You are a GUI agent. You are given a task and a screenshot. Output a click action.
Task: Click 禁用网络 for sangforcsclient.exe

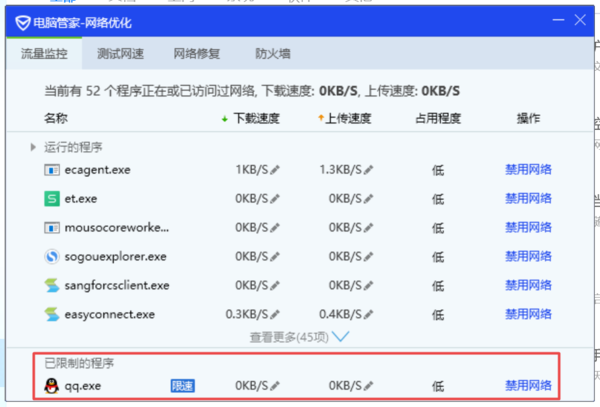point(528,286)
